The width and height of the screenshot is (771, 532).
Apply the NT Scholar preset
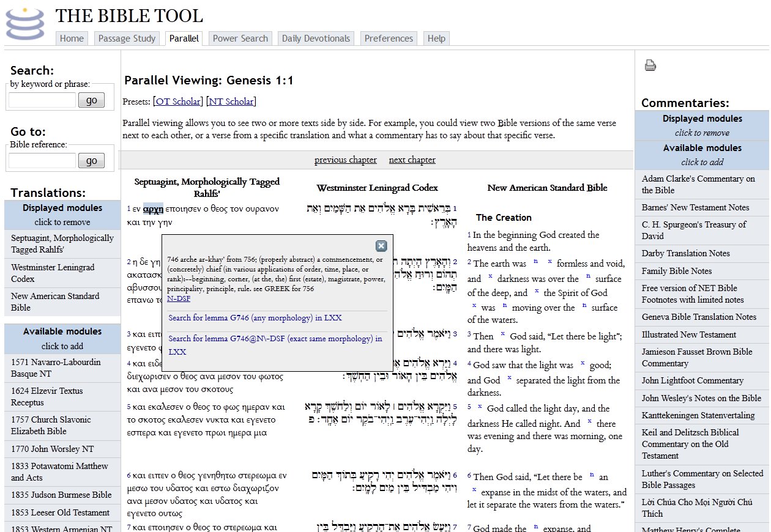pos(231,102)
